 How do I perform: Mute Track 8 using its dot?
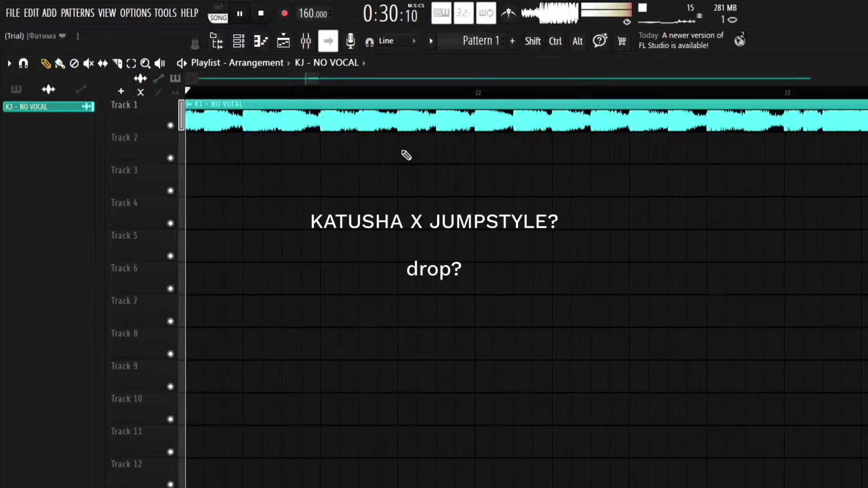click(x=170, y=354)
